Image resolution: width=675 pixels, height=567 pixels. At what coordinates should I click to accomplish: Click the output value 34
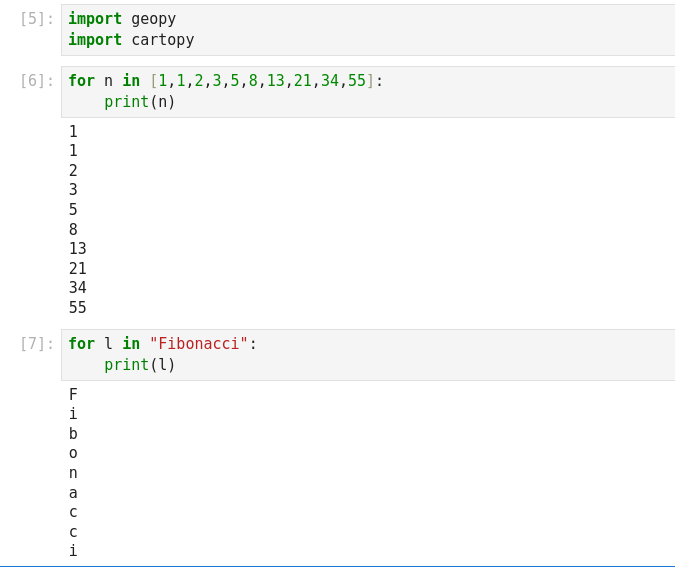click(x=78, y=288)
